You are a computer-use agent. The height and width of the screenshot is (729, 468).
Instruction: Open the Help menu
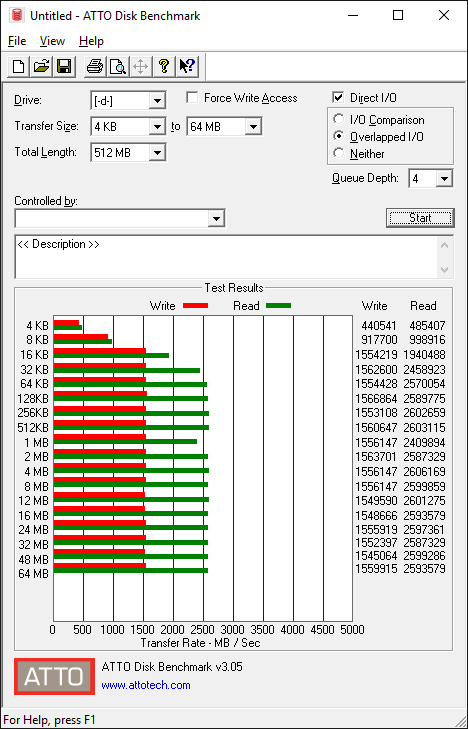tap(91, 41)
